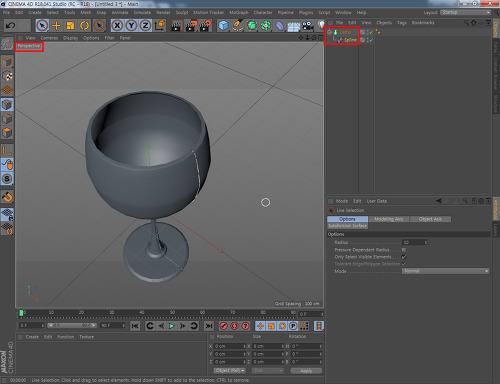Open the Mode Normal dropdown

point(446,271)
